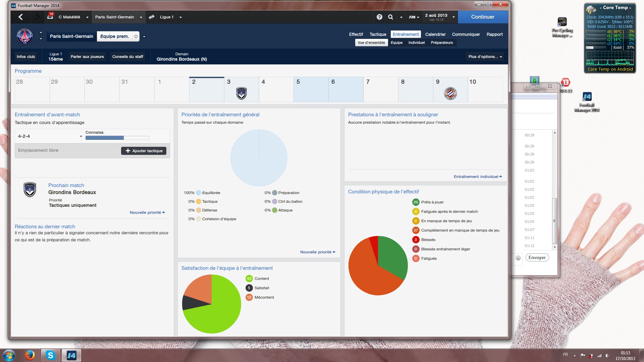Click the Attaque green legend swatch
The width and height of the screenshot is (644, 362).
[x=275, y=210]
